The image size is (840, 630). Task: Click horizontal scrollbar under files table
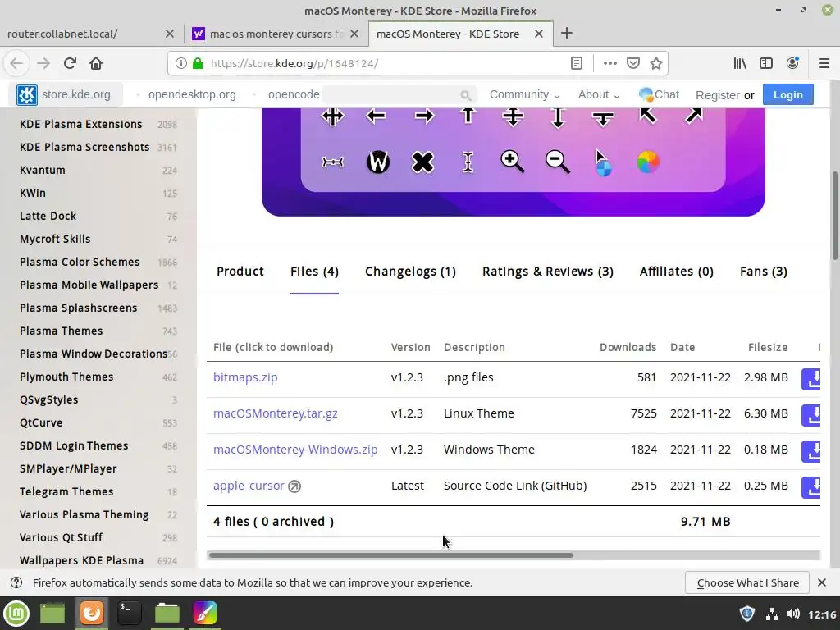click(390, 555)
